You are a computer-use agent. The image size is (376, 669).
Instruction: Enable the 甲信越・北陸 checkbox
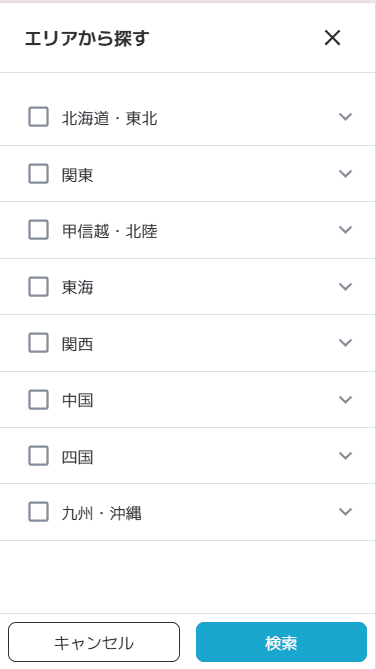click(38, 230)
